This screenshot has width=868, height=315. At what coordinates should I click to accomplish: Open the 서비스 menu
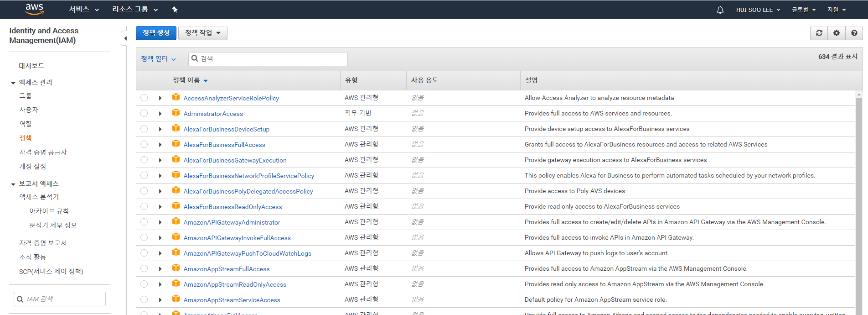[x=84, y=10]
